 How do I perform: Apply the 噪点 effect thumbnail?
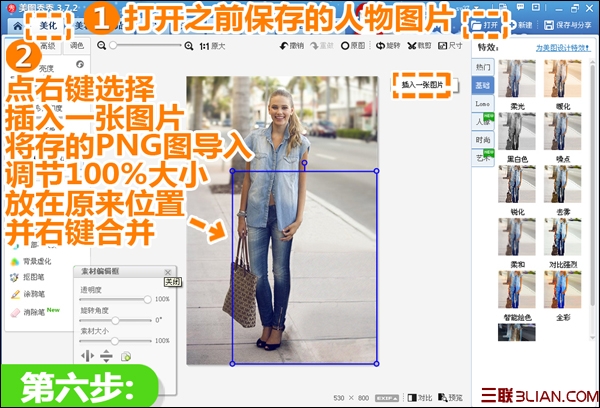(x=562, y=131)
